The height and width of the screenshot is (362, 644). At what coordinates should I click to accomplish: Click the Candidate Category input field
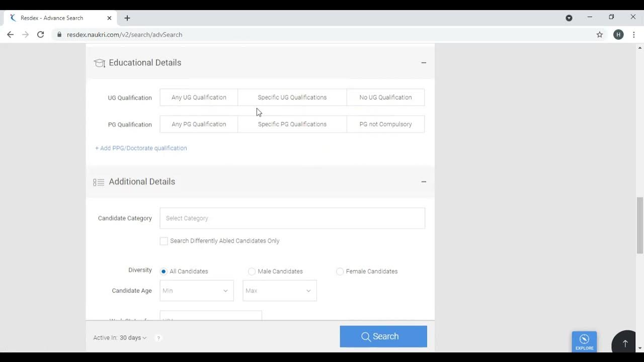point(292,218)
